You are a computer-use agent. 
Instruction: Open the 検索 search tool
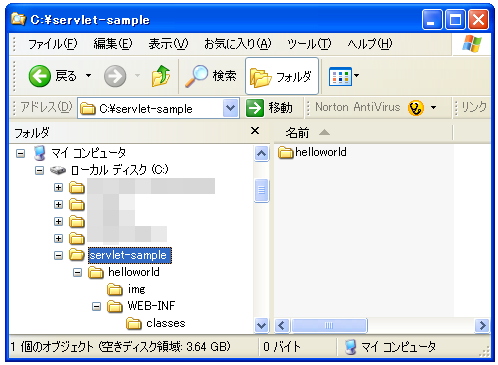point(210,76)
